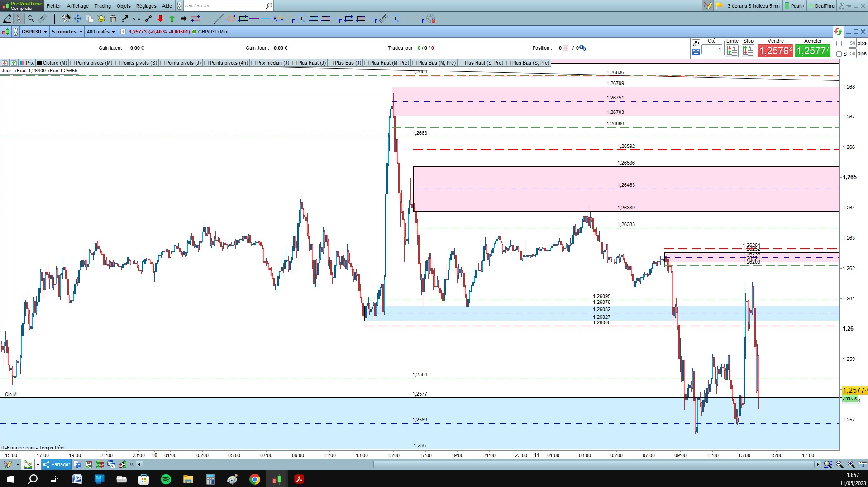The width and height of the screenshot is (868, 487).
Task: Choose the ellipse drawing tool
Action: click(231, 19)
